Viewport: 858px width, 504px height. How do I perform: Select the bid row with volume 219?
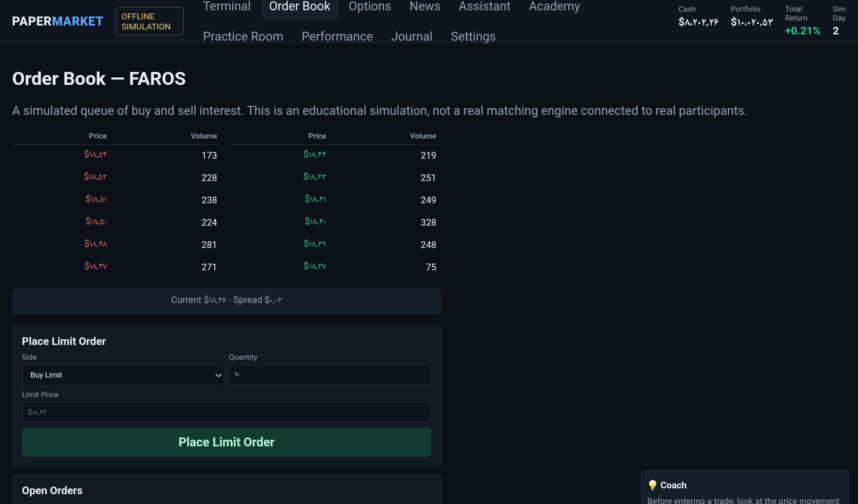pyautogui.click(x=336, y=155)
